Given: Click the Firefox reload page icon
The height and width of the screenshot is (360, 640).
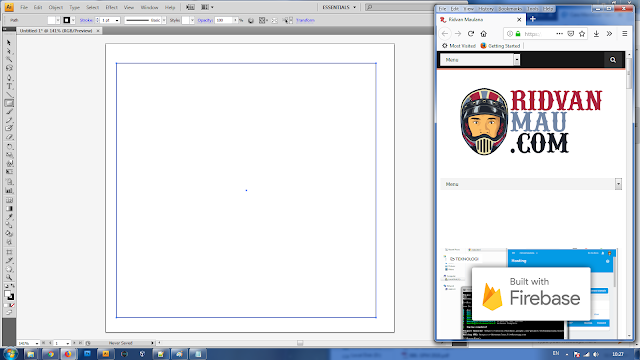Looking at the screenshot, I should tap(471, 34).
